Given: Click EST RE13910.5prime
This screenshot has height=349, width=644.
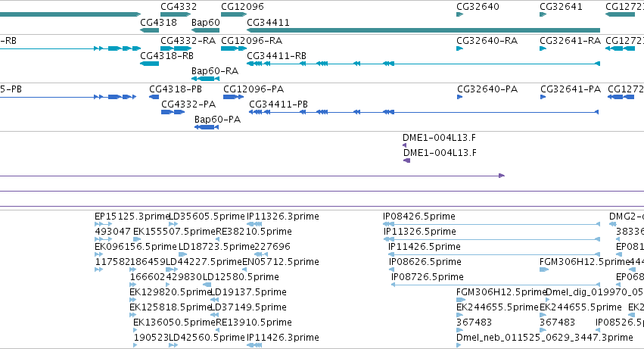Looking at the screenshot, I should tap(254, 323).
